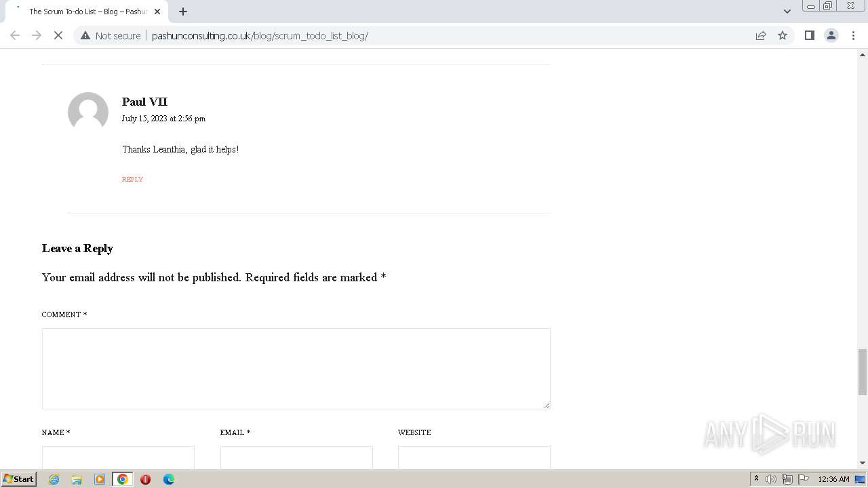Open Microsoft Edge from the taskbar

click(x=169, y=479)
